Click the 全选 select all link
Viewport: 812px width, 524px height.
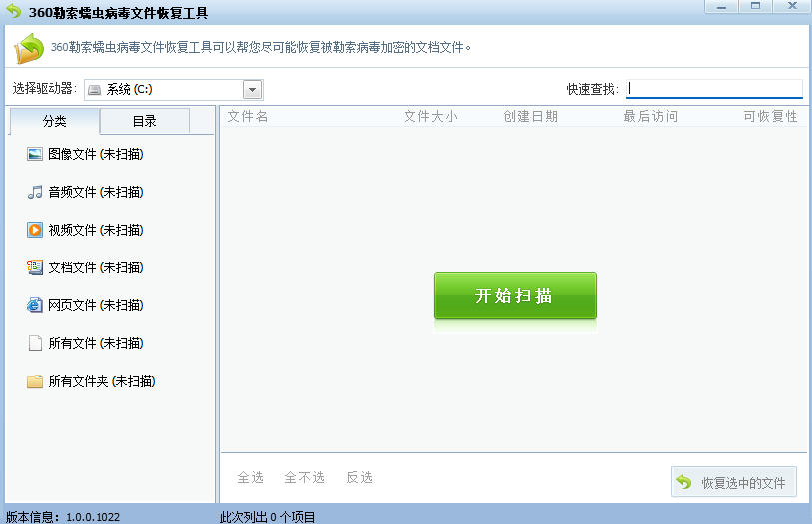point(250,477)
